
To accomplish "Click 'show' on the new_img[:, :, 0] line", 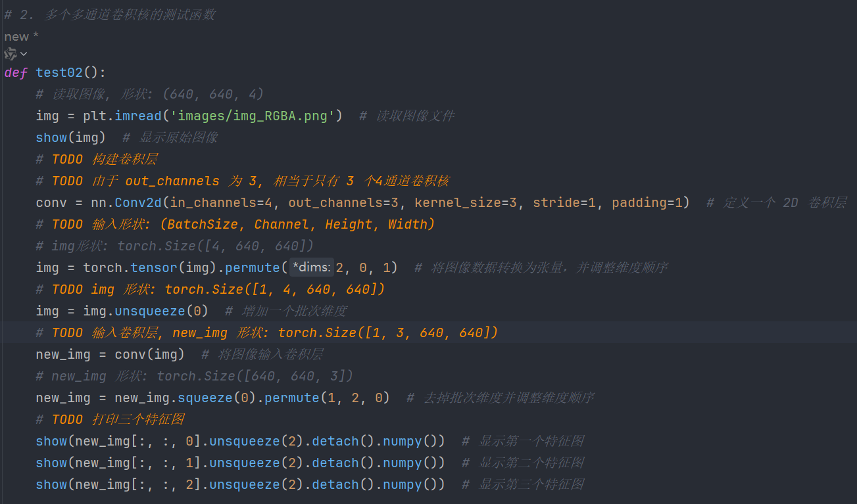I will [x=51, y=441].
